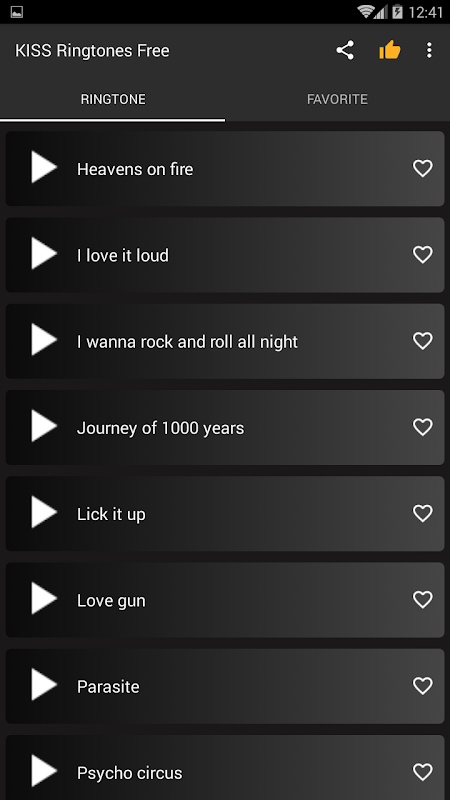
Task: Mark Journey of 1000 years as favorite
Action: [422, 427]
